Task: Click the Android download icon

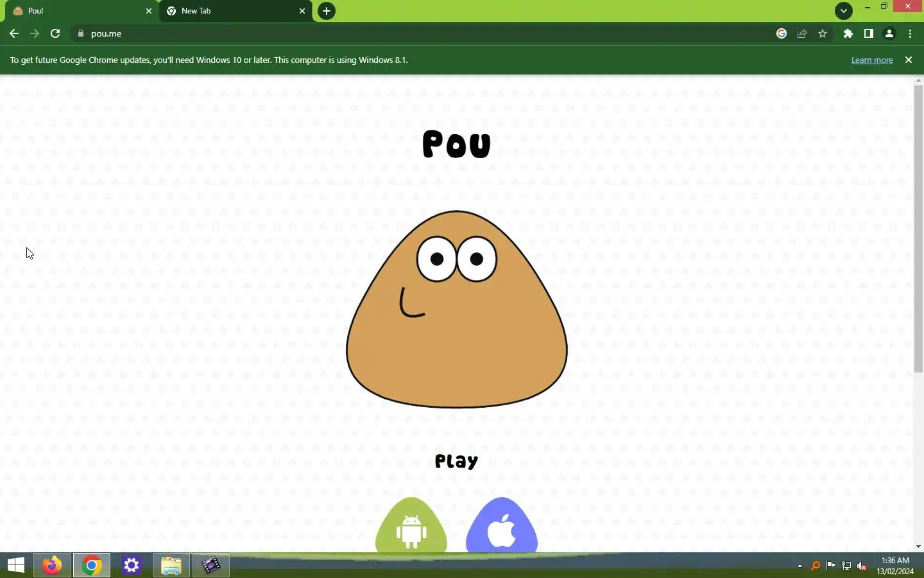Action: 411,525
